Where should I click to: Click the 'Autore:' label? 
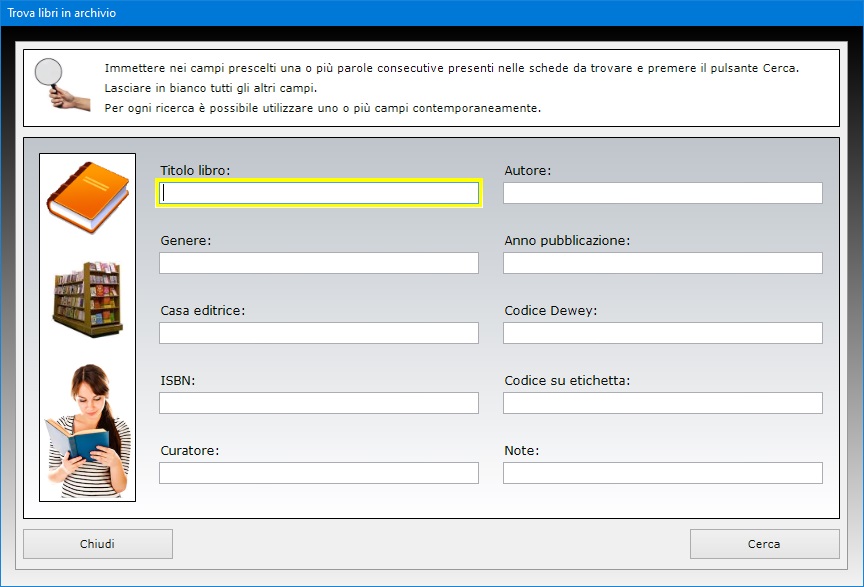click(x=527, y=170)
